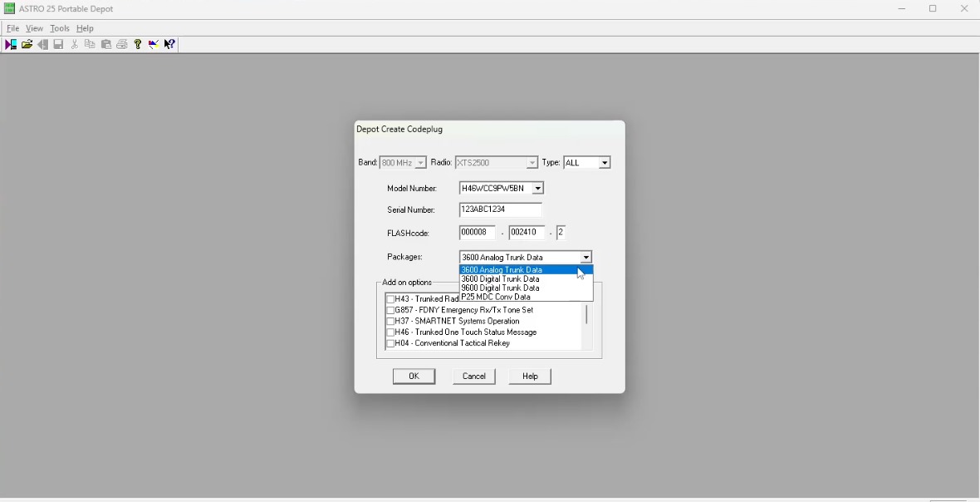Click the Copy toolbar icon

(90, 44)
